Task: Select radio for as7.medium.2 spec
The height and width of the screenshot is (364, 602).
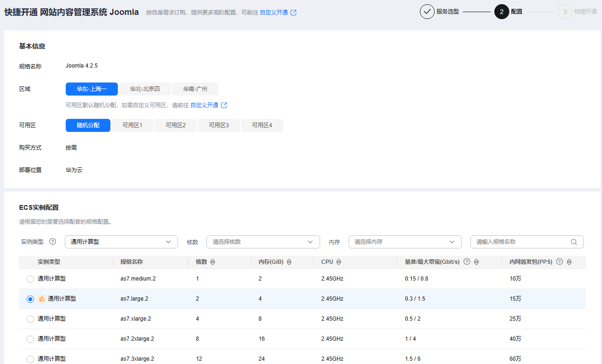Action: (x=30, y=279)
